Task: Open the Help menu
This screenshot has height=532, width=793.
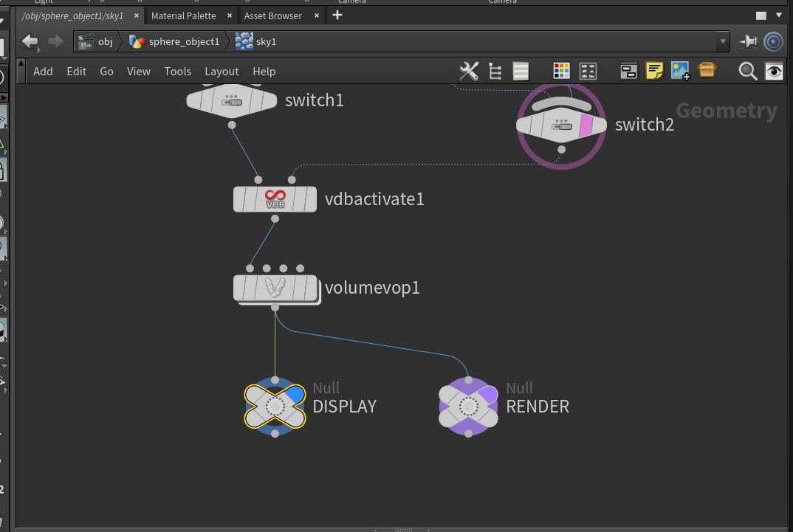Action: point(264,72)
